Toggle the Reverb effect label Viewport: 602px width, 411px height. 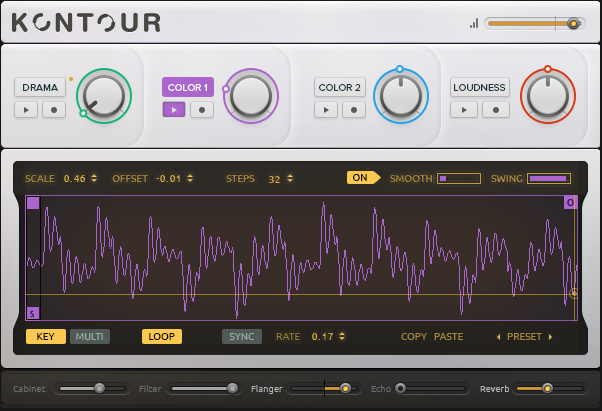494,389
